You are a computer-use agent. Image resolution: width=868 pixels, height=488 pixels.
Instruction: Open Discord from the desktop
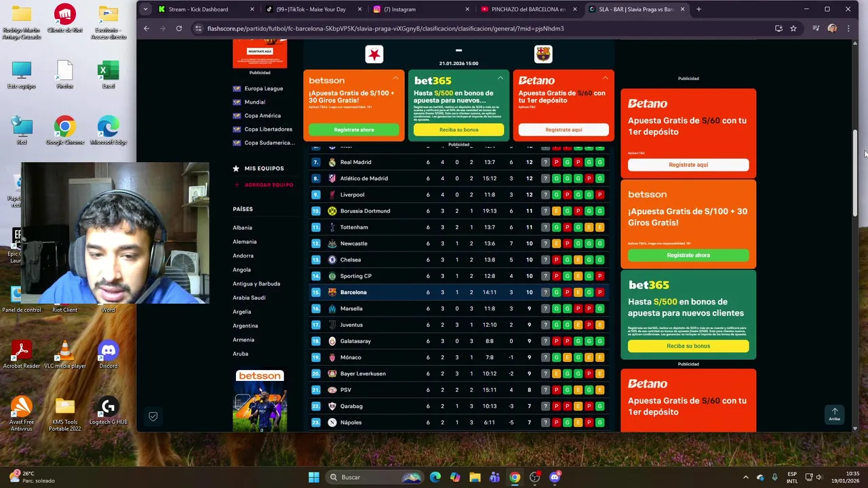click(108, 354)
